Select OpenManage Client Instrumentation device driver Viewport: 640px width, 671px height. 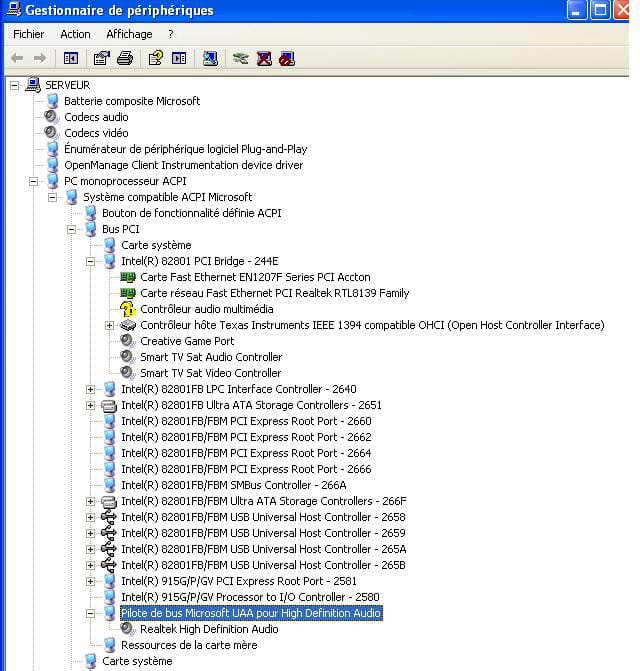pyautogui.click(x=184, y=165)
